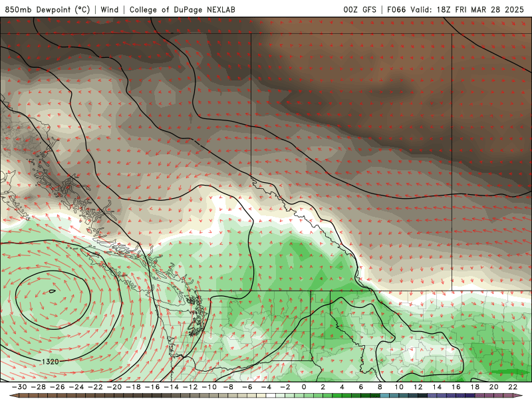Click the "8" color scale value
This screenshot has height=399, width=532.
[x=380, y=387]
